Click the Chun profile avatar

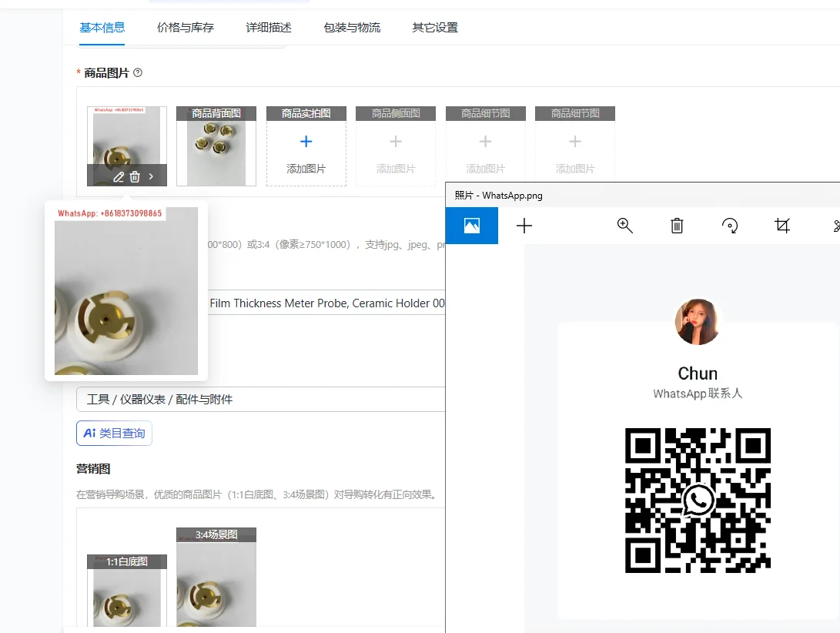point(697,322)
